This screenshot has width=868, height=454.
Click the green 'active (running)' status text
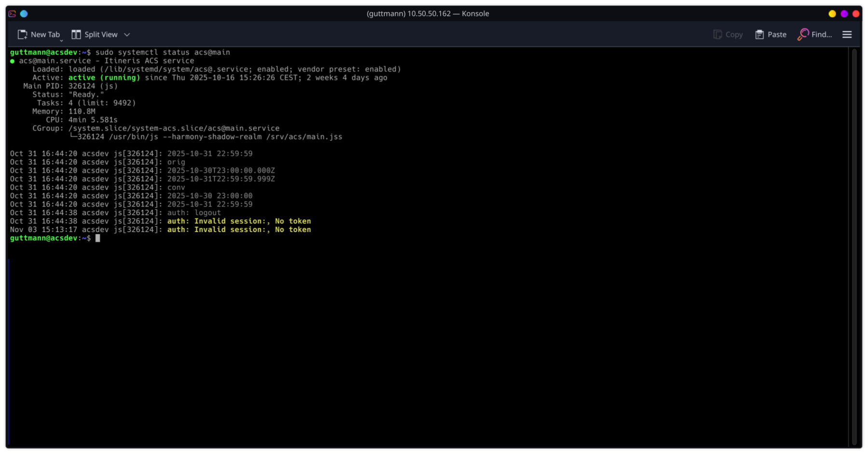(104, 78)
